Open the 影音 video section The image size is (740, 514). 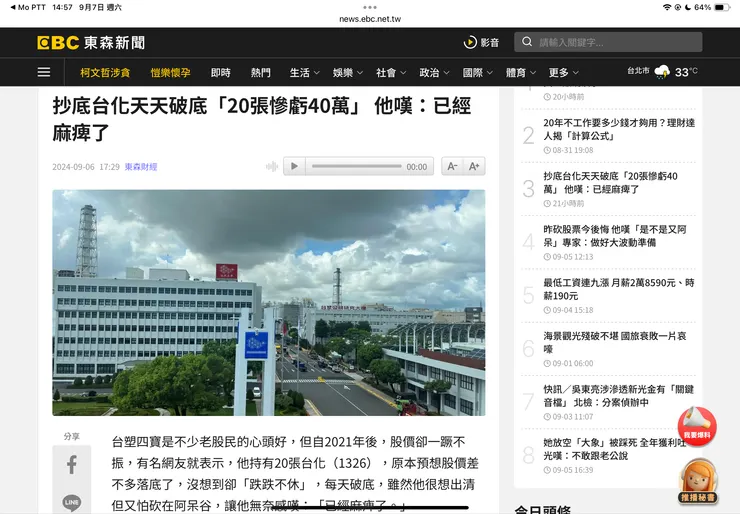pos(481,42)
